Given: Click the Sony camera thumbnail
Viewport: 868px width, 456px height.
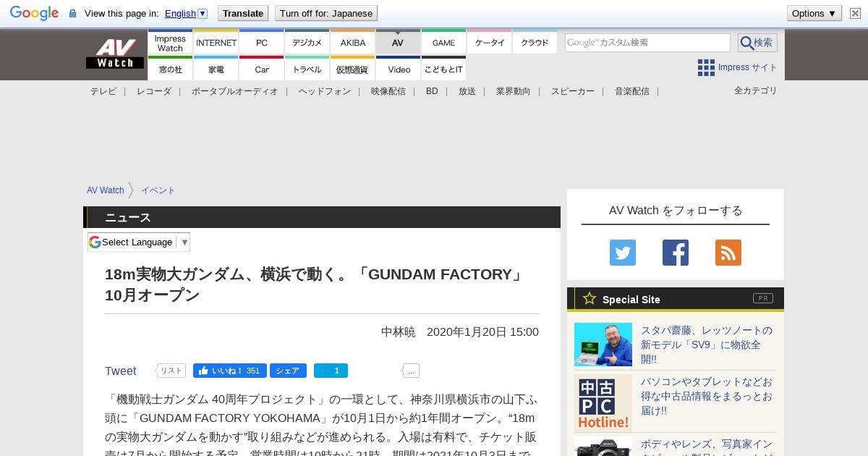Looking at the screenshot, I should (x=603, y=447).
